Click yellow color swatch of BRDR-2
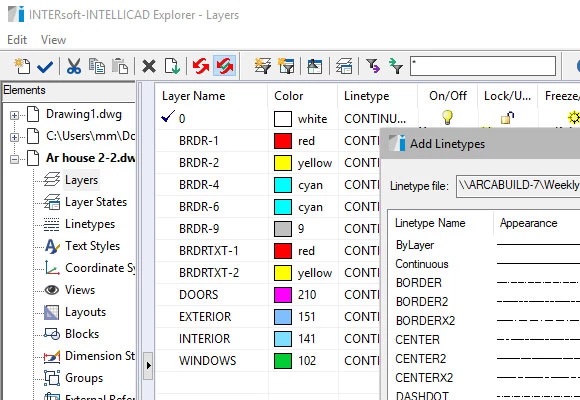The height and width of the screenshot is (400, 580). point(283,163)
